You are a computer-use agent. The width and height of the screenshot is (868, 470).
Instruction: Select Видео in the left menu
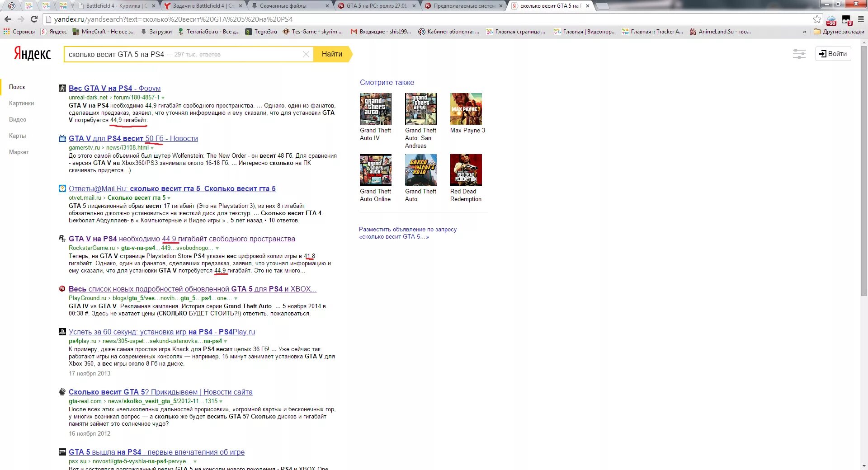point(18,119)
